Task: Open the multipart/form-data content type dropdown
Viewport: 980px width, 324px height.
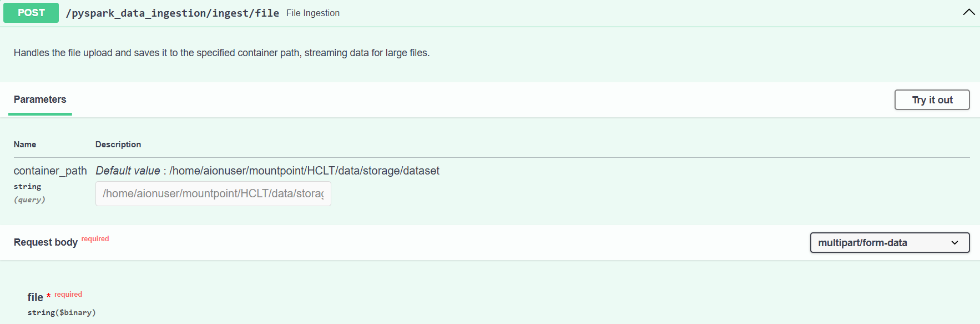Action: (889, 242)
